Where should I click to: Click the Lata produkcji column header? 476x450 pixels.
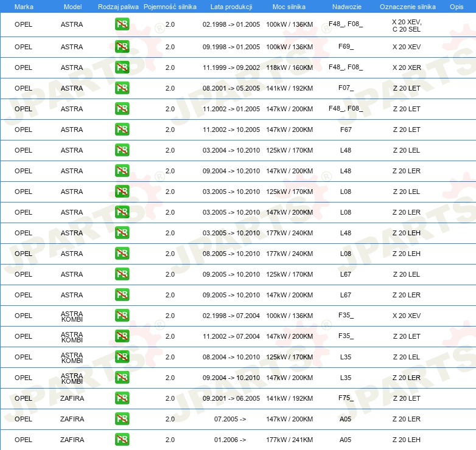(231, 7)
